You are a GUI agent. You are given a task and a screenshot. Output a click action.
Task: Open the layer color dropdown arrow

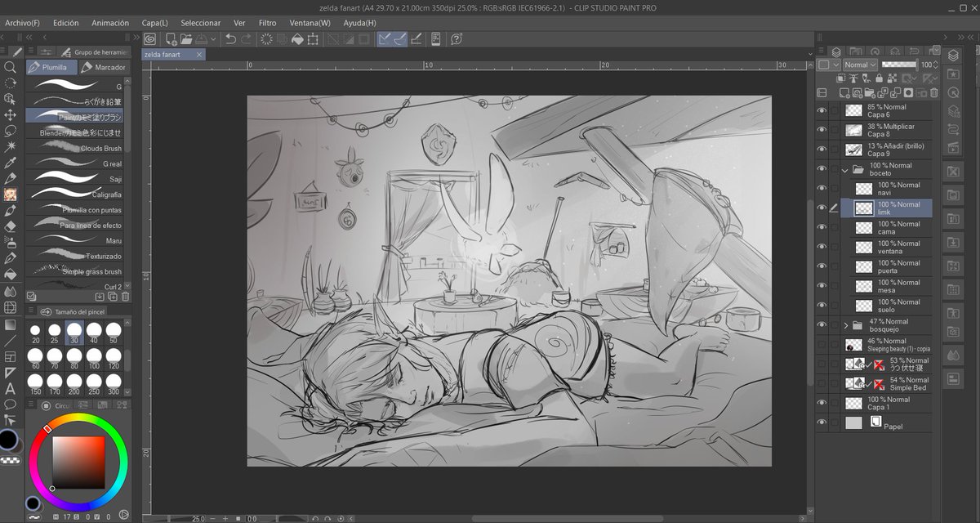pyautogui.click(x=836, y=65)
